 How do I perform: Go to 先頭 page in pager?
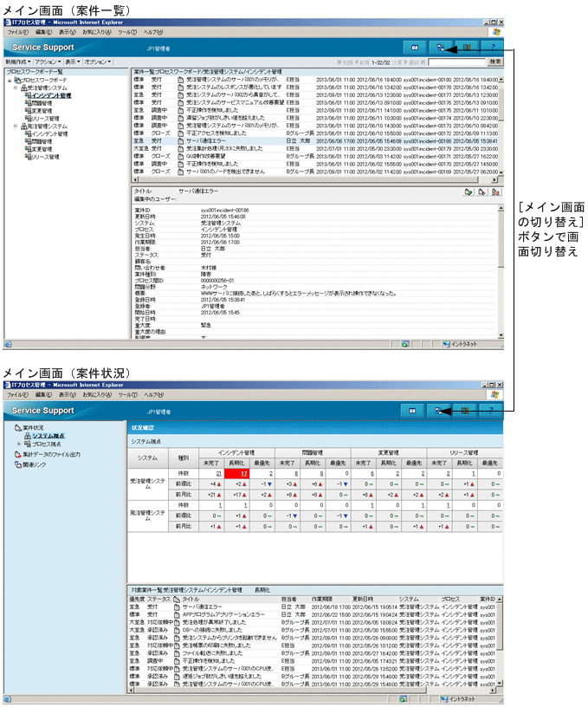(346, 62)
